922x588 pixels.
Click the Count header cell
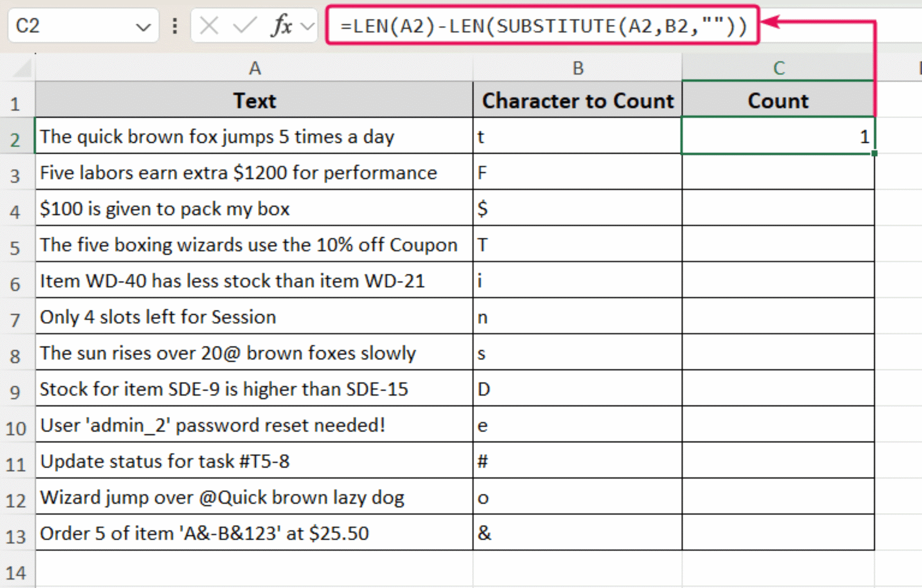pos(778,100)
